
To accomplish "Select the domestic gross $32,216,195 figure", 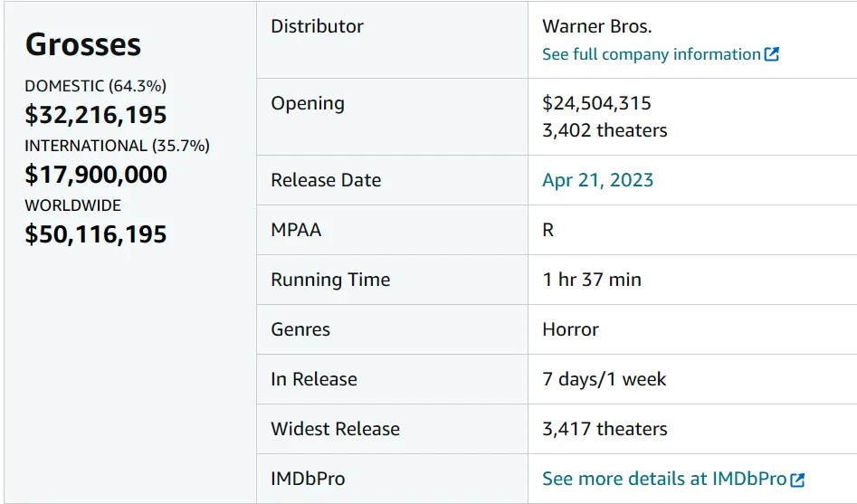I will click(96, 115).
